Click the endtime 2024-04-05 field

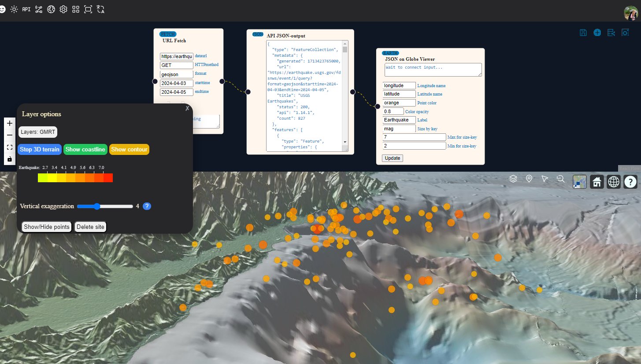(x=177, y=92)
